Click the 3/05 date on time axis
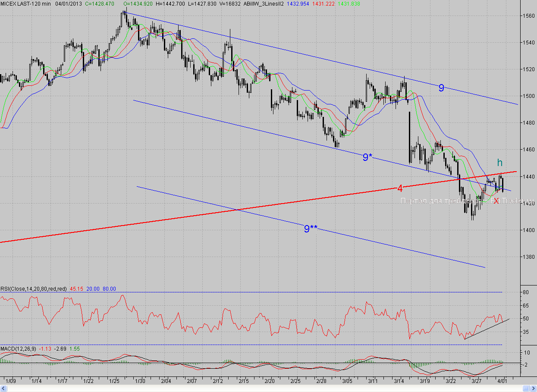537x392 pixels. click(347, 381)
